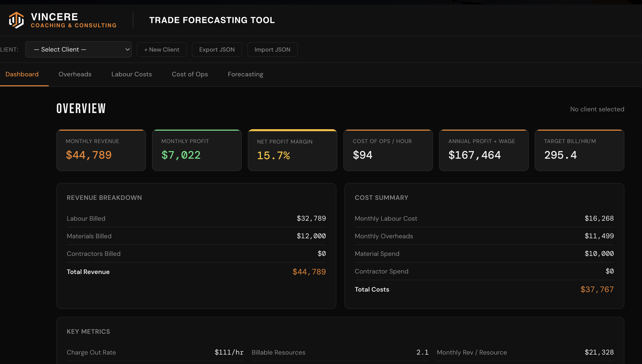Viewport: 642px width, 364px height.
Task: Click the Monthly Revenue card
Action: coord(101,150)
